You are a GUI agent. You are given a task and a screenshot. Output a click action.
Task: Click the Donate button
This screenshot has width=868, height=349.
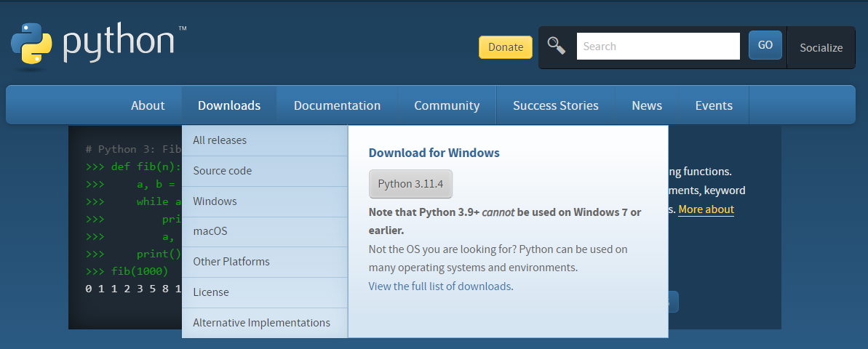[506, 47]
